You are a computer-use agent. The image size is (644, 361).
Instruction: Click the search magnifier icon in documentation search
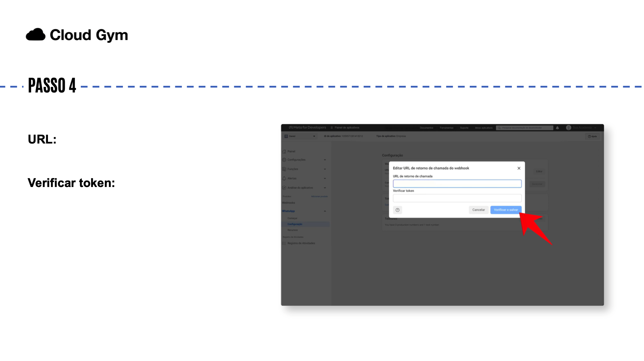click(499, 128)
